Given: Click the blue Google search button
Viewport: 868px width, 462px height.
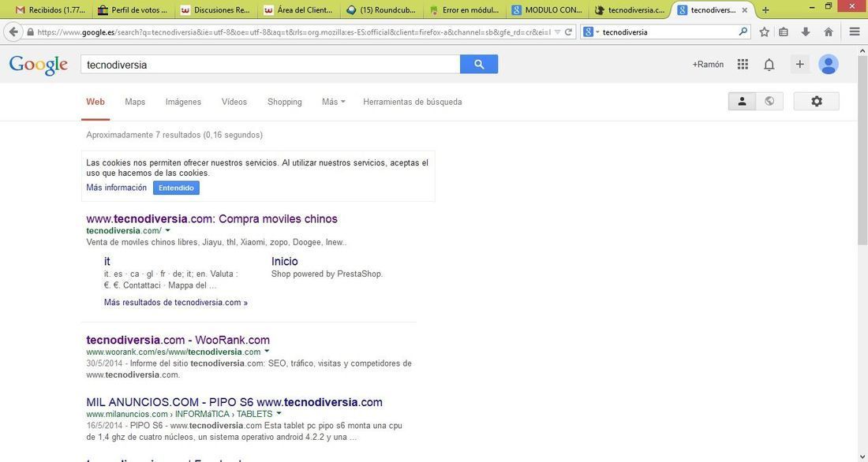Looking at the screenshot, I should click(479, 64).
